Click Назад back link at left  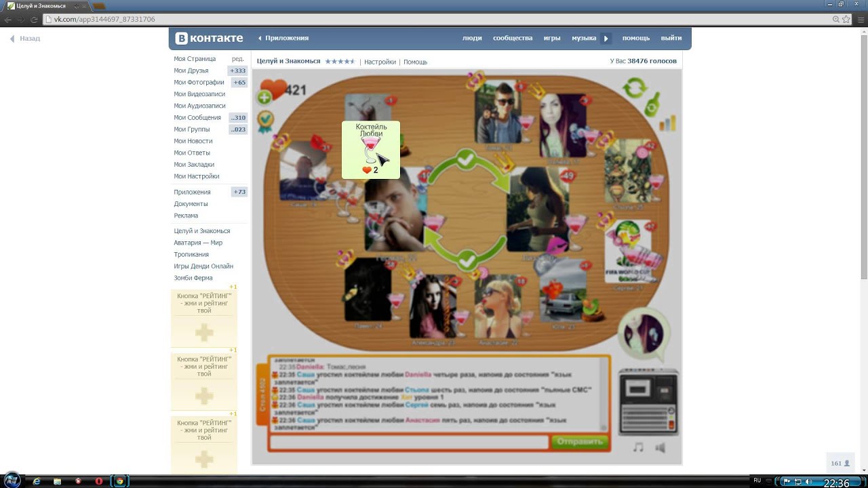(x=25, y=39)
